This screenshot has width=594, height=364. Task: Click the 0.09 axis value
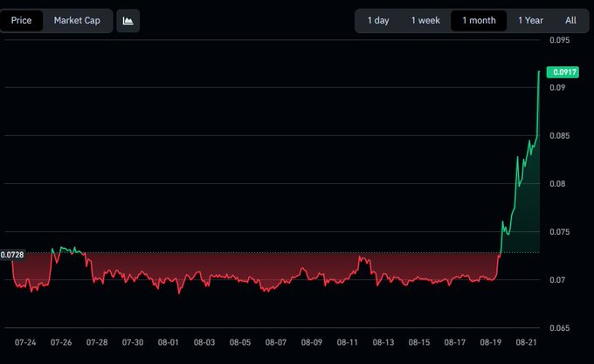pos(557,87)
